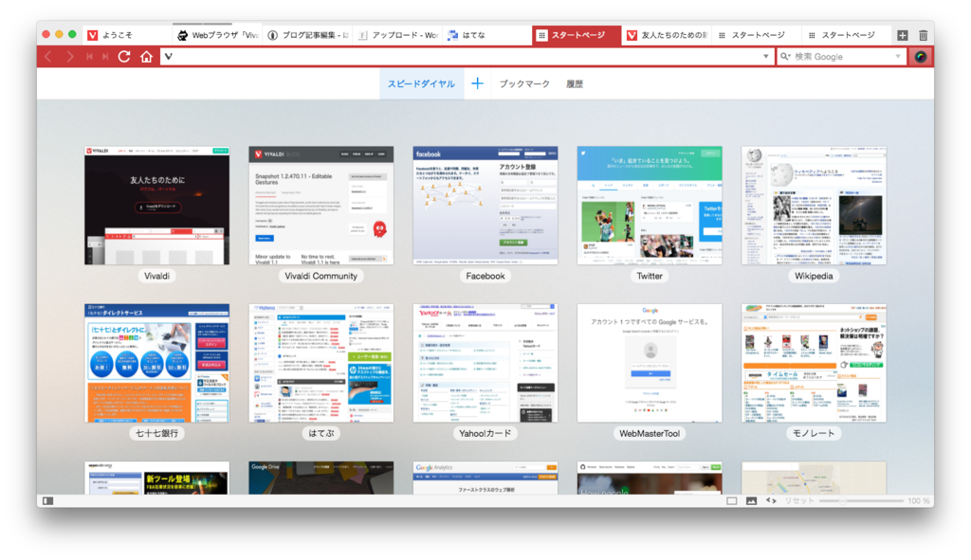Open the はてぶ speed dial thumbnail

pos(321,363)
